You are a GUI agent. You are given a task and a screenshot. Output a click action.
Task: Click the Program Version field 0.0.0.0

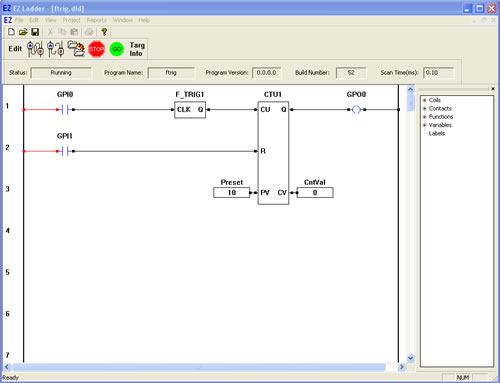[x=266, y=73]
